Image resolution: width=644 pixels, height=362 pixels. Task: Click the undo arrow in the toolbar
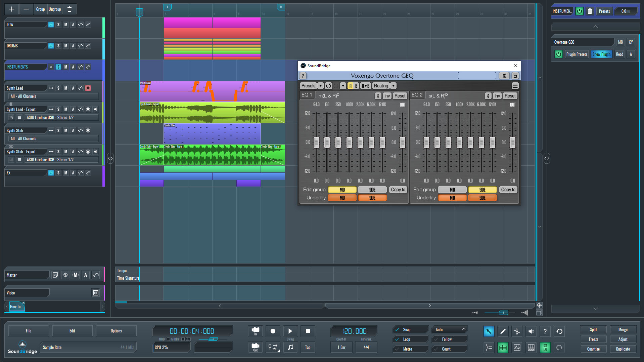coord(559,331)
